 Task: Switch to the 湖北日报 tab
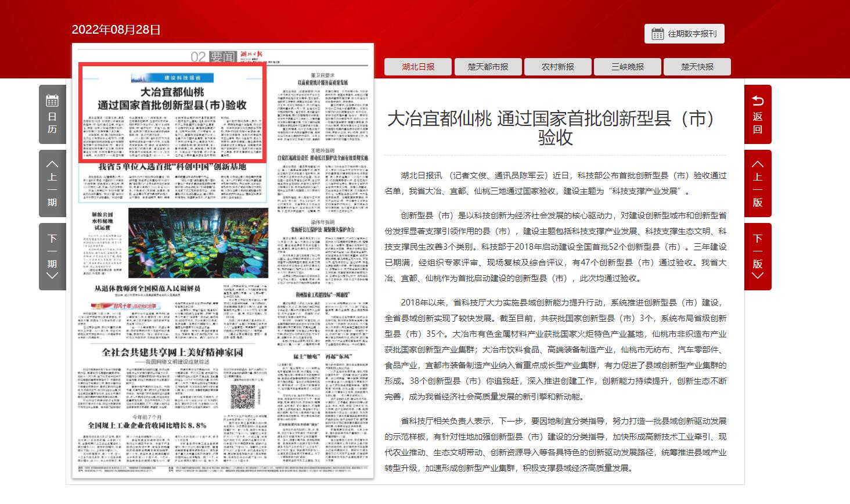[x=418, y=67]
